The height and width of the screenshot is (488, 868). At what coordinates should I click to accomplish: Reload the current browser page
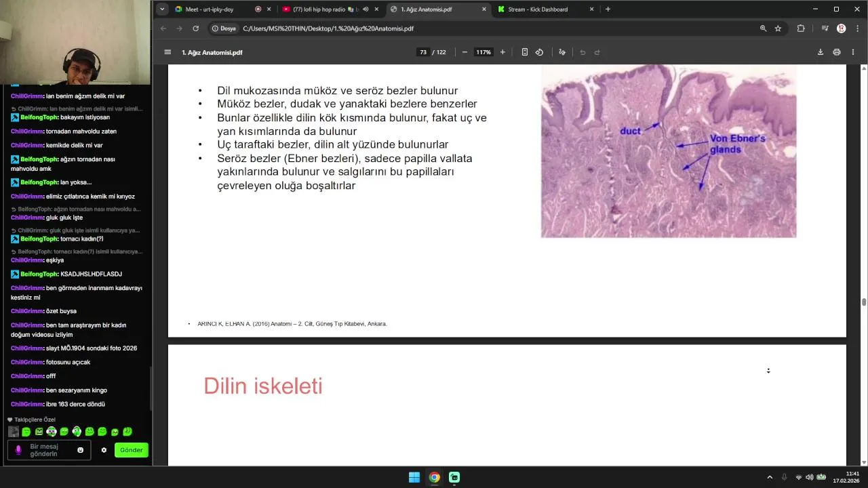(195, 28)
